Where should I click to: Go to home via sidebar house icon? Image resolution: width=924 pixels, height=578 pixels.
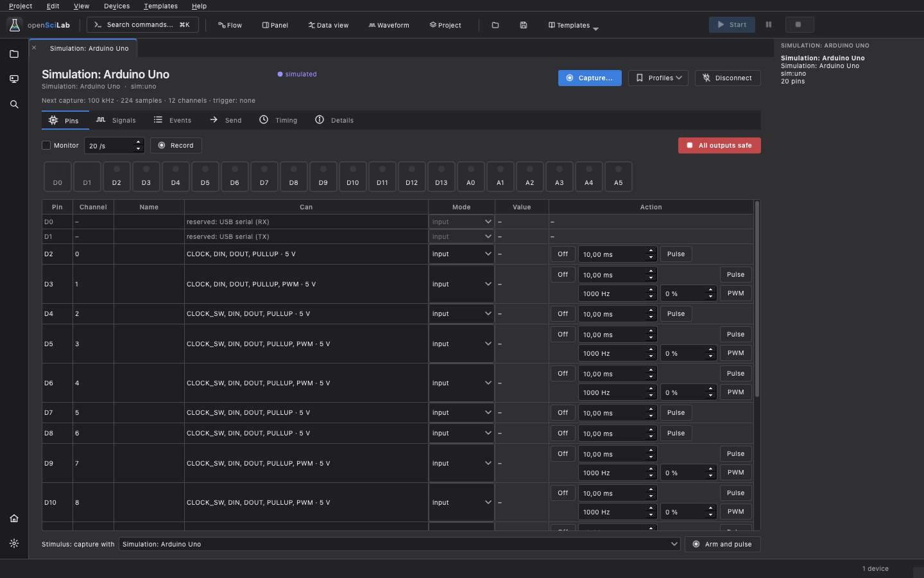14,518
